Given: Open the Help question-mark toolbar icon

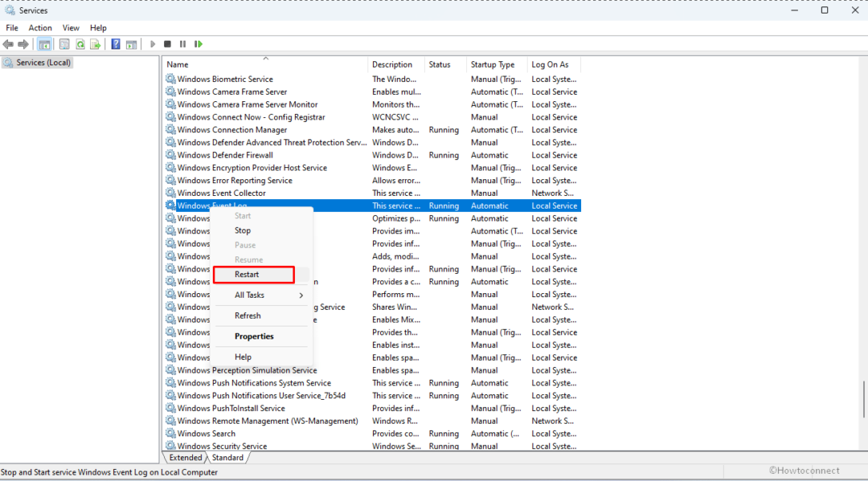Looking at the screenshot, I should pos(116,45).
